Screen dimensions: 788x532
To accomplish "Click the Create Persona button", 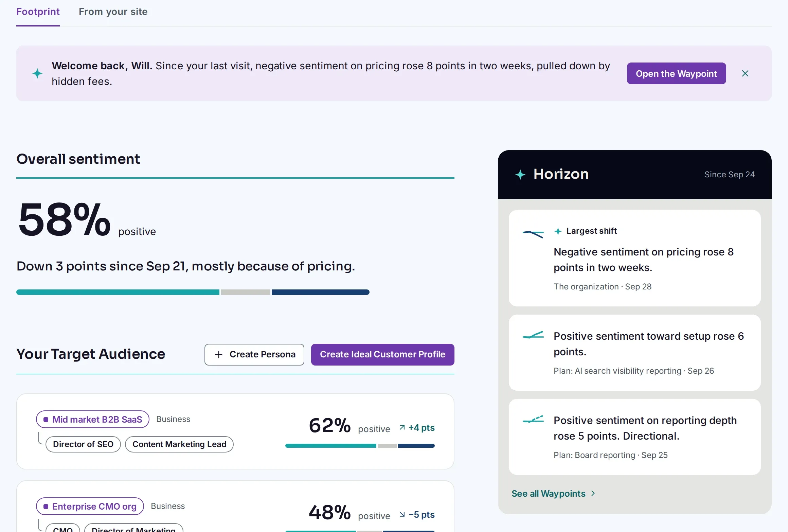I will [254, 354].
